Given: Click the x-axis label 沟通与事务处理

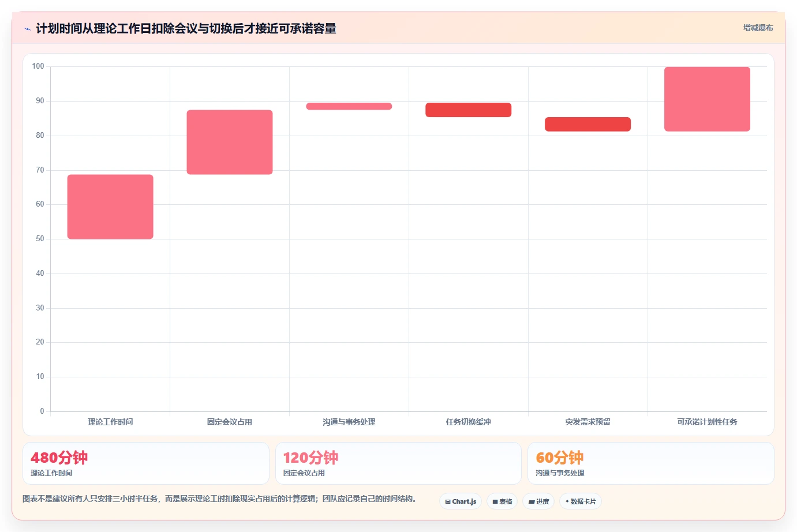Looking at the screenshot, I should tap(349, 422).
